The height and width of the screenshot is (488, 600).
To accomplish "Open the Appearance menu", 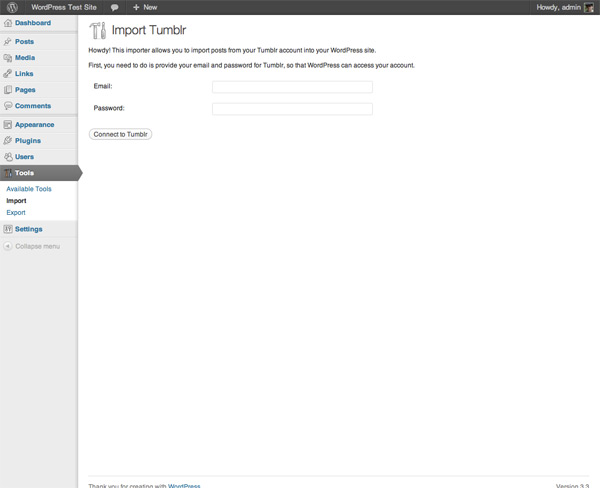I will coord(34,125).
